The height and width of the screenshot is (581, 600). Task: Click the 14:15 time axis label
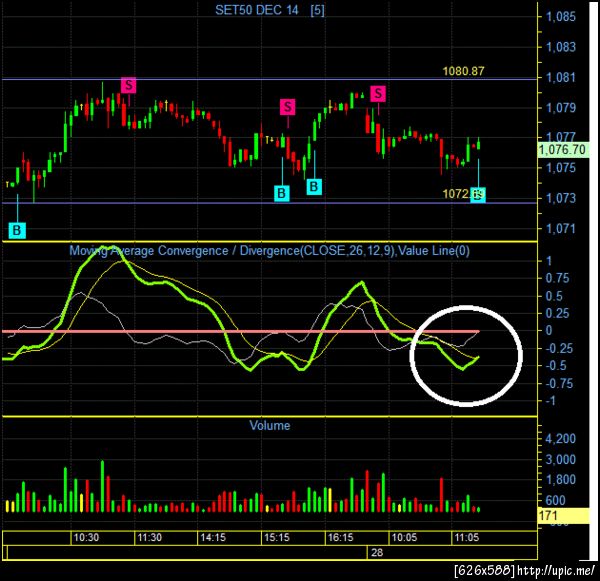pyautogui.click(x=213, y=537)
